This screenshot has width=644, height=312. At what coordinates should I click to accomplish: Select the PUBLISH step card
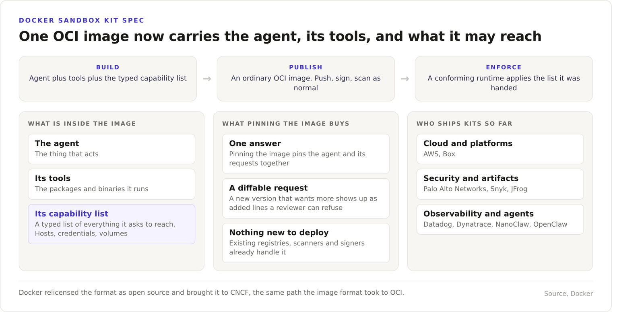(306, 79)
